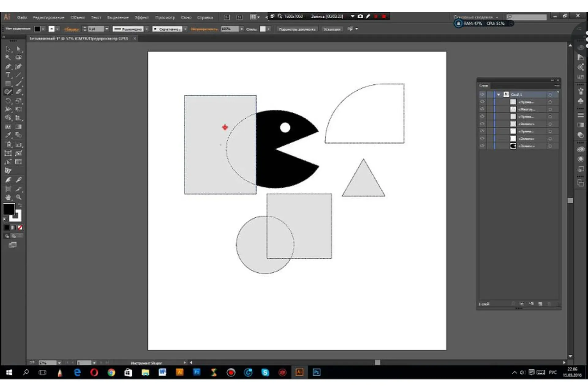Hide Слой 1 with its eye icon
Screen dimensions: 588x392
tap(482, 95)
